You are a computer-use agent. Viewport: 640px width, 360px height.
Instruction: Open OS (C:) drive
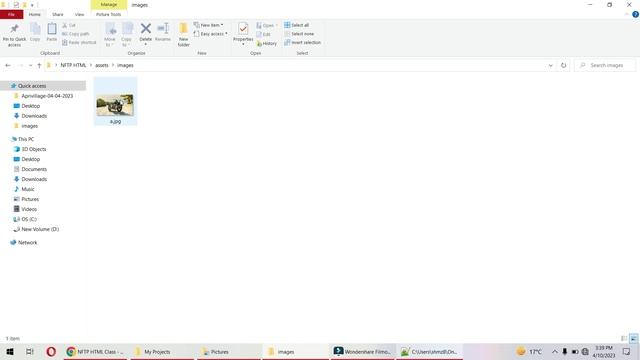29,219
